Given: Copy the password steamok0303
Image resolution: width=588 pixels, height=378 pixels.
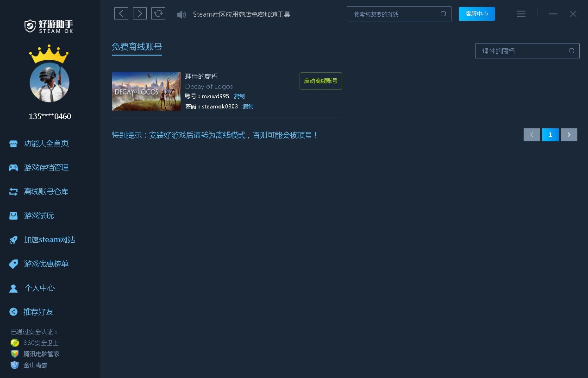Looking at the screenshot, I should [x=248, y=107].
